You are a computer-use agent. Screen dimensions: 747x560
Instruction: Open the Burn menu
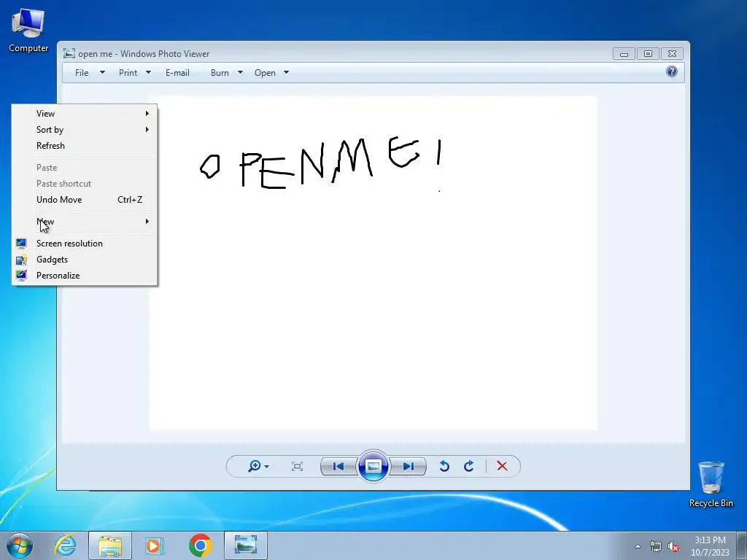[x=220, y=73]
